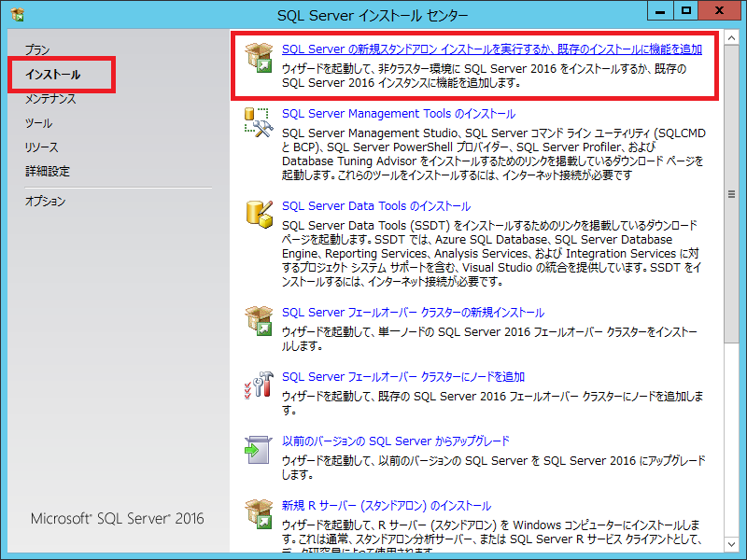Click the Management Tools install icon
The image size is (747, 560).
click(x=257, y=122)
